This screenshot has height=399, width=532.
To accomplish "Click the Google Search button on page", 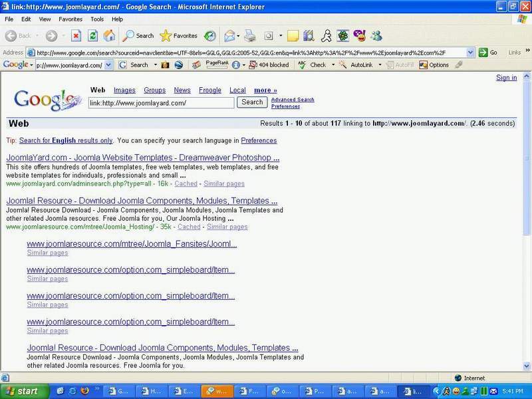I will pos(252,102).
